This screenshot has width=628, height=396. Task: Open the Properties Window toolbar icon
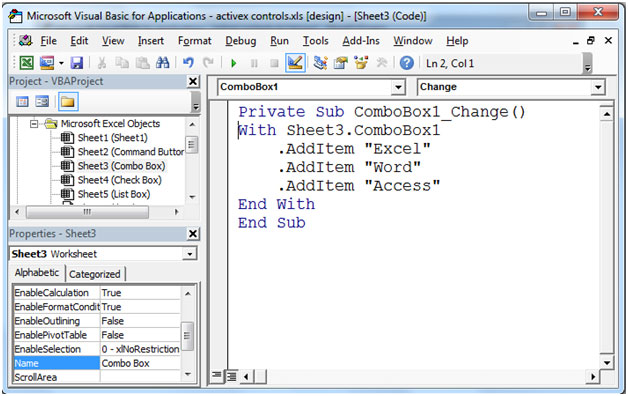click(340, 63)
